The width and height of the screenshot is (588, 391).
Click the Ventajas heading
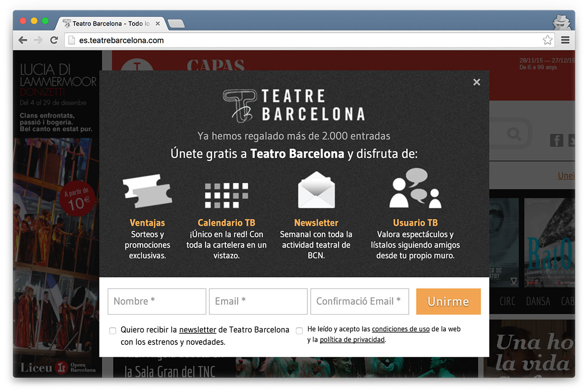pos(147,223)
